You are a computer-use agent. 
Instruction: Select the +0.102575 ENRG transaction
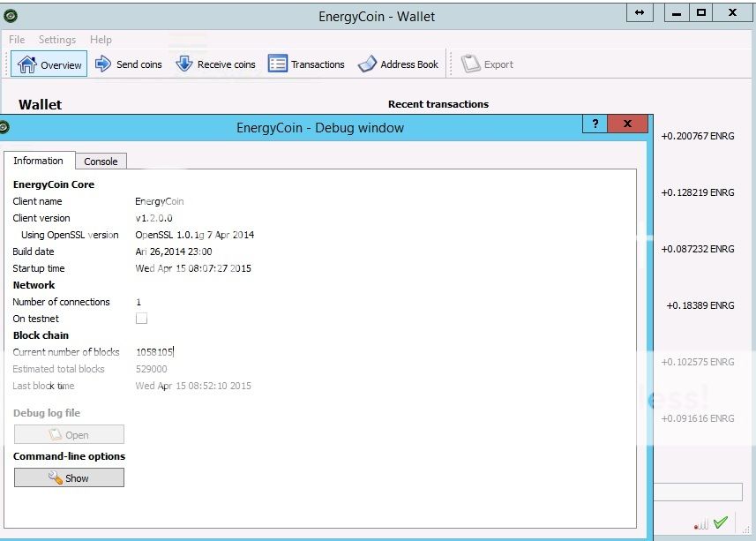pos(698,362)
